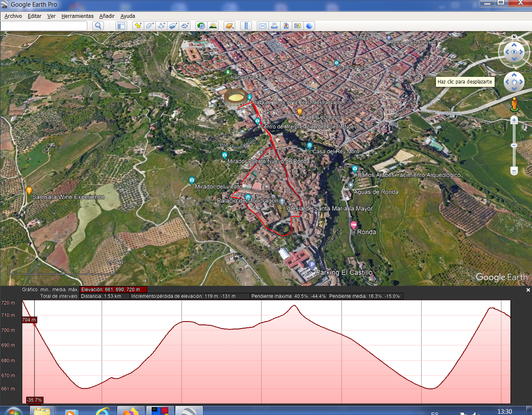Click the pink Ronda hotel marker
This screenshot has height=415, width=532.
click(354, 226)
